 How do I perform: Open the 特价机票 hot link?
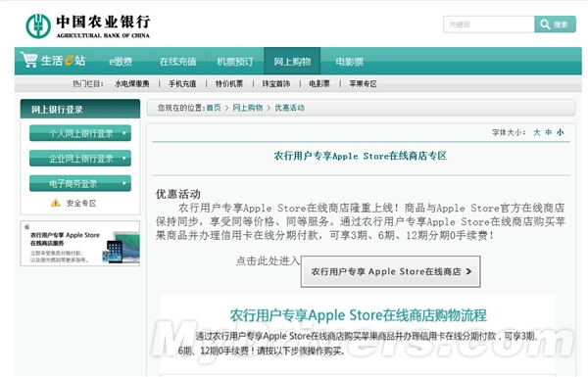pyautogui.click(x=229, y=83)
